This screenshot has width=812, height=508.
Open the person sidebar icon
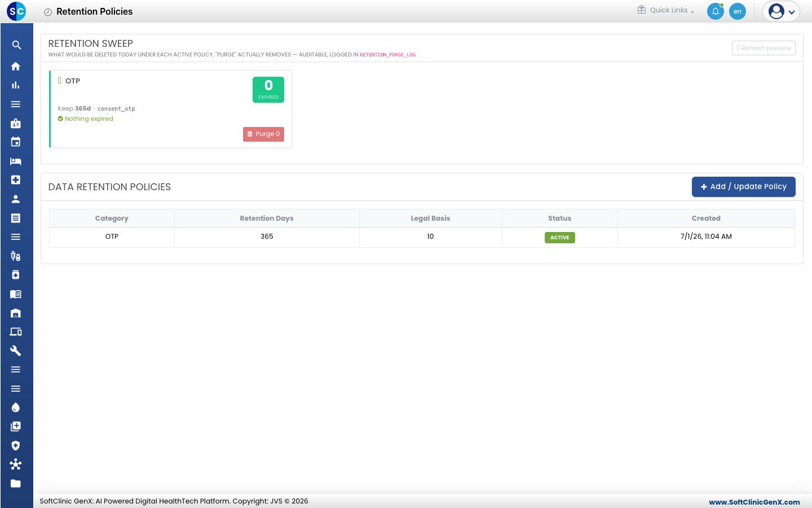point(16,199)
